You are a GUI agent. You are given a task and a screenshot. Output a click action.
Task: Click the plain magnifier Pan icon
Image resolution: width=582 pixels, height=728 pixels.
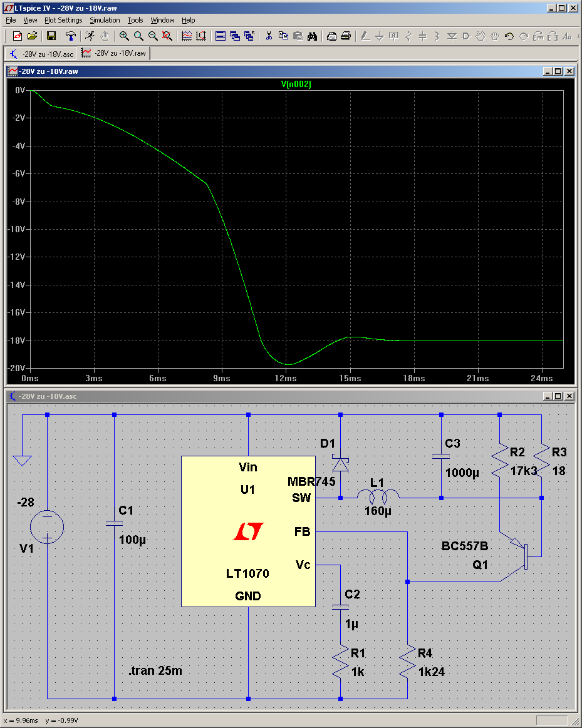click(x=138, y=36)
